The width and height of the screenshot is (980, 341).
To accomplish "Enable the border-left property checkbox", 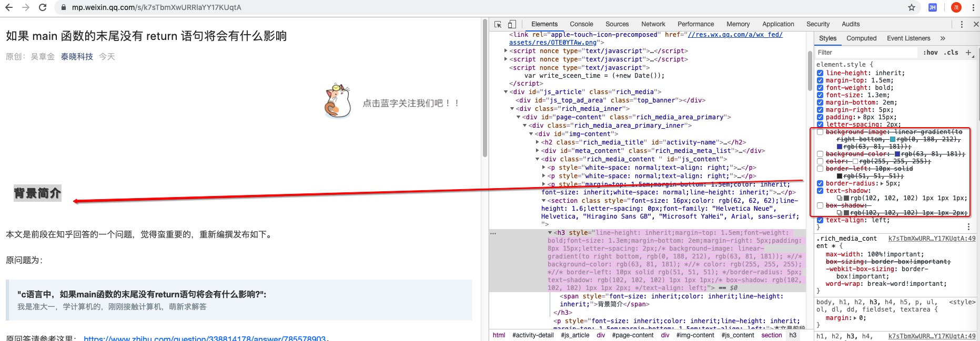I will [x=820, y=169].
